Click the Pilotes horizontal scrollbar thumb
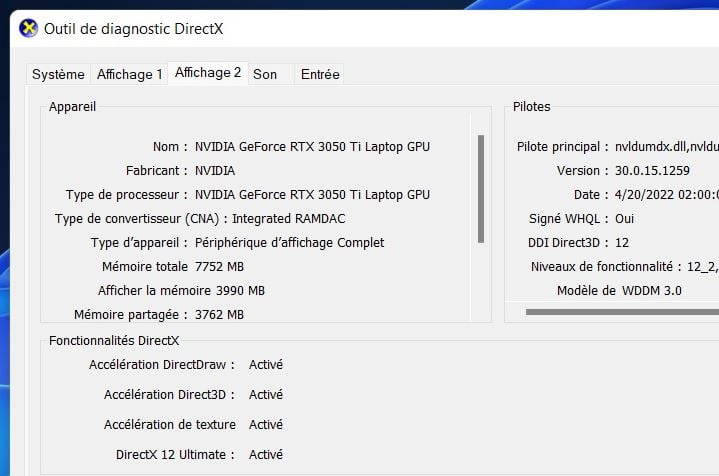719x476 pixels. click(x=622, y=312)
